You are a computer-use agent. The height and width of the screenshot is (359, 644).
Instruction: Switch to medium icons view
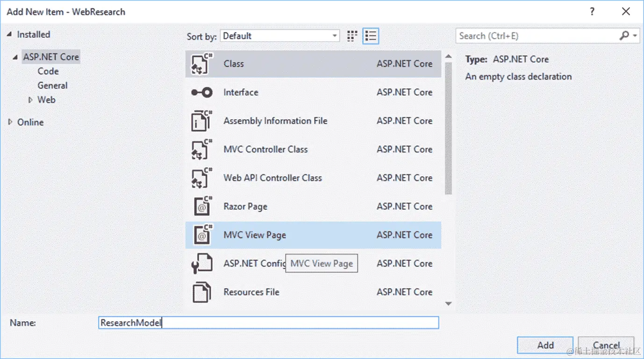pos(352,36)
